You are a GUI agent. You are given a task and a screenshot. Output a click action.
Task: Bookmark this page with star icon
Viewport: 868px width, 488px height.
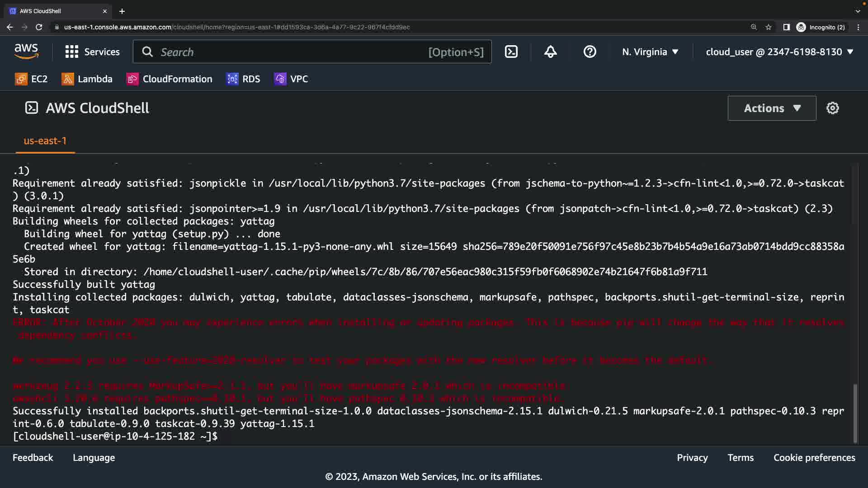pyautogui.click(x=768, y=27)
